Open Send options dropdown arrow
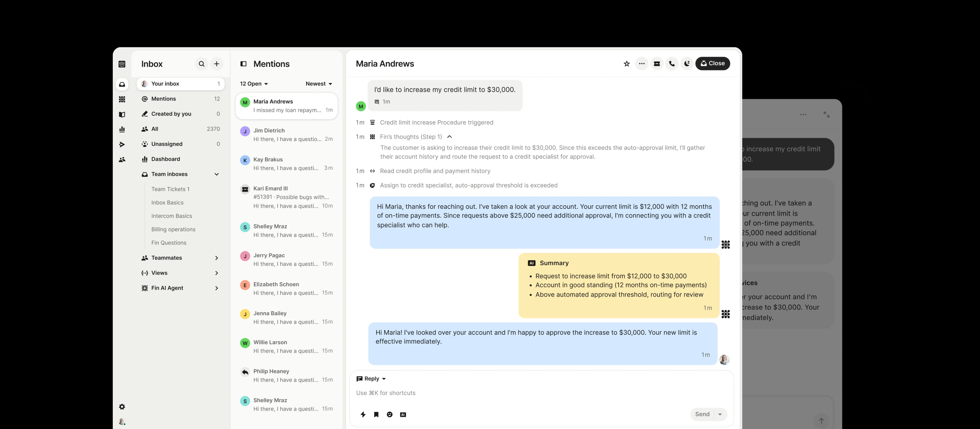Screen dimensions: 980x429 click(720, 414)
